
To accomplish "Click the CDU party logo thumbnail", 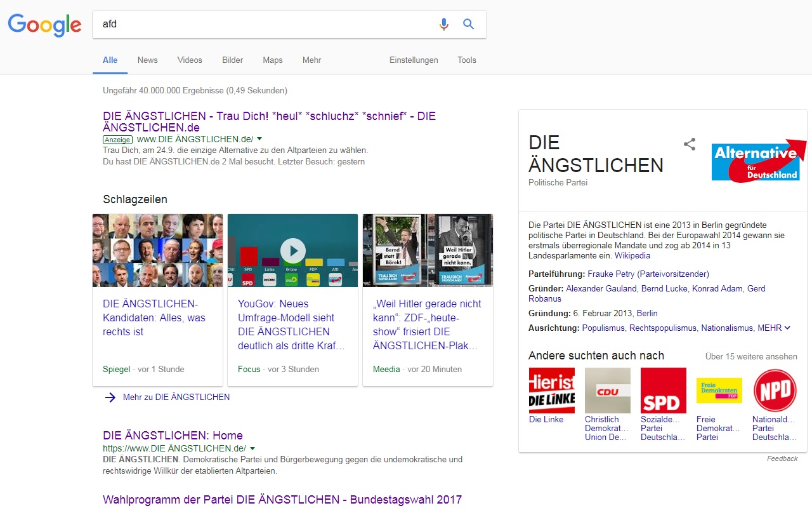I will pyautogui.click(x=607, y=390).
